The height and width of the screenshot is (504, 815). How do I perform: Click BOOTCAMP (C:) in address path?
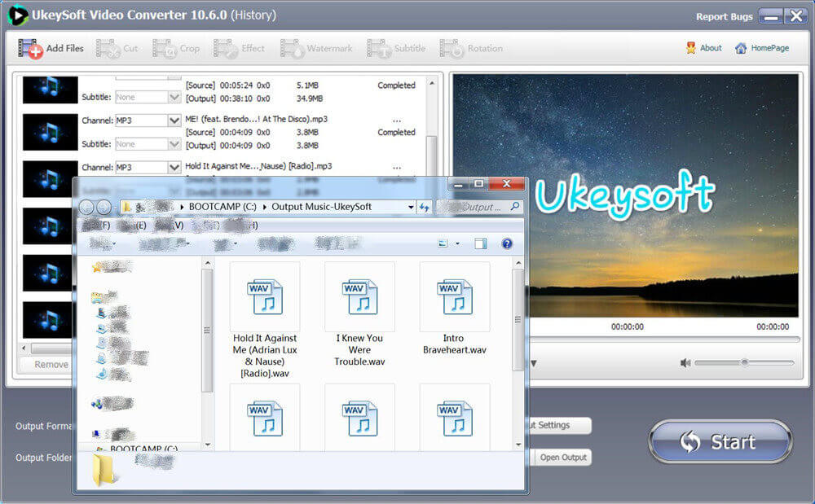[x=222, y=207]
